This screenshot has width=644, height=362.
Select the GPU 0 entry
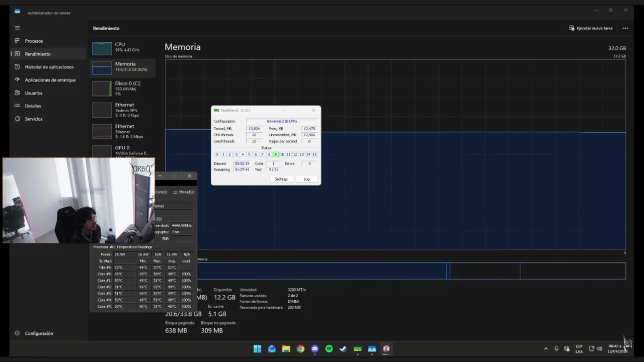(x=122, y=150)
